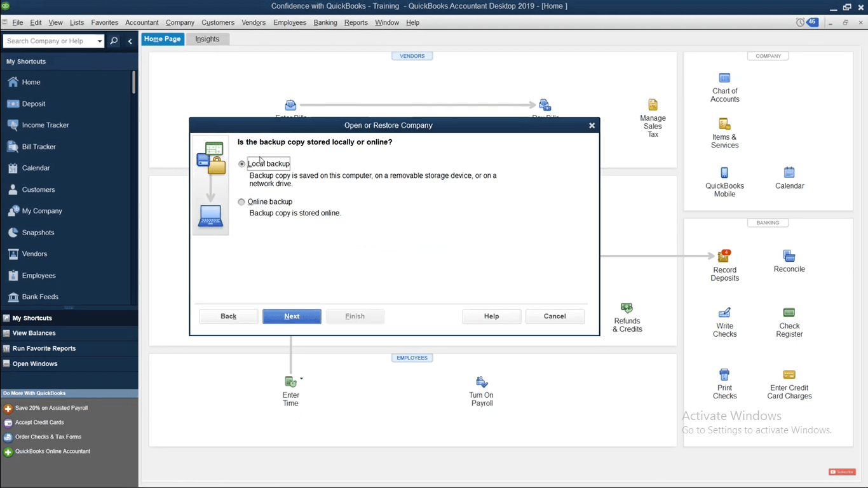The height and width of the screenshot is (488, 868).
Task: Open the search box dropdown arrow
Action: 100,41
